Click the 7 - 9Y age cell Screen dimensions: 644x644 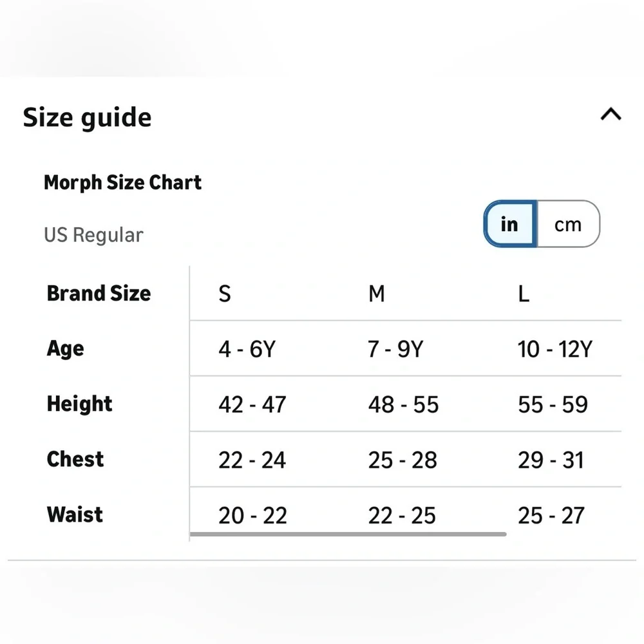(395, 349)
